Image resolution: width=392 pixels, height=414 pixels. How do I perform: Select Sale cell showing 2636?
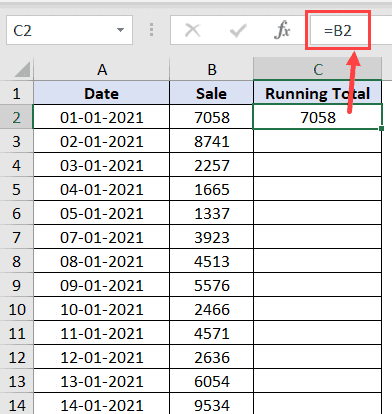(211, 357)
